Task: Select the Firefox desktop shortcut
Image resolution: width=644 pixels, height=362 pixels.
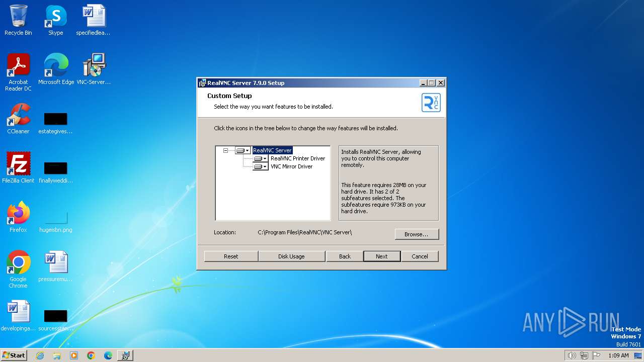Action: tap(18, 217)
